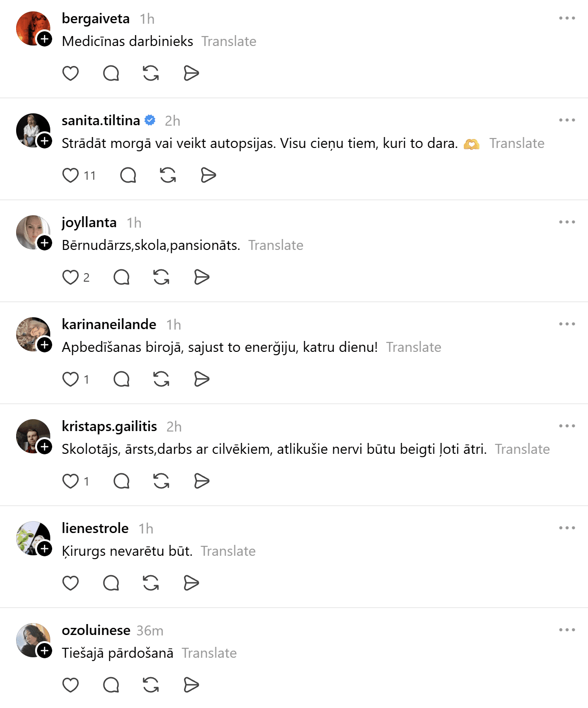Like kristaps.gailitis's comment

[x=71, y=481]
